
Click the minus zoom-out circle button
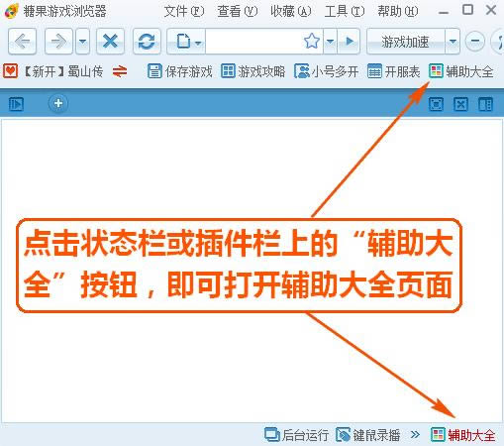tap(475, 42)
